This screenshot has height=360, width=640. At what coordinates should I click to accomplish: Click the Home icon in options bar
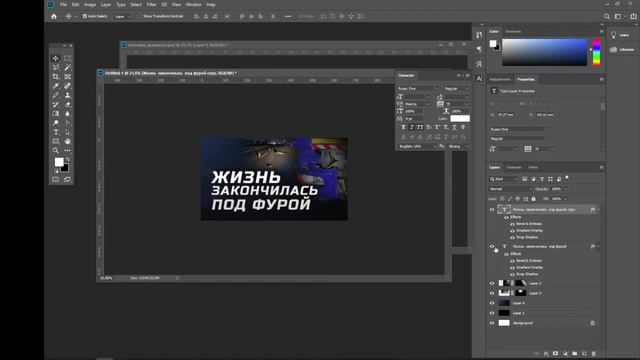click(x=53, y=16)
